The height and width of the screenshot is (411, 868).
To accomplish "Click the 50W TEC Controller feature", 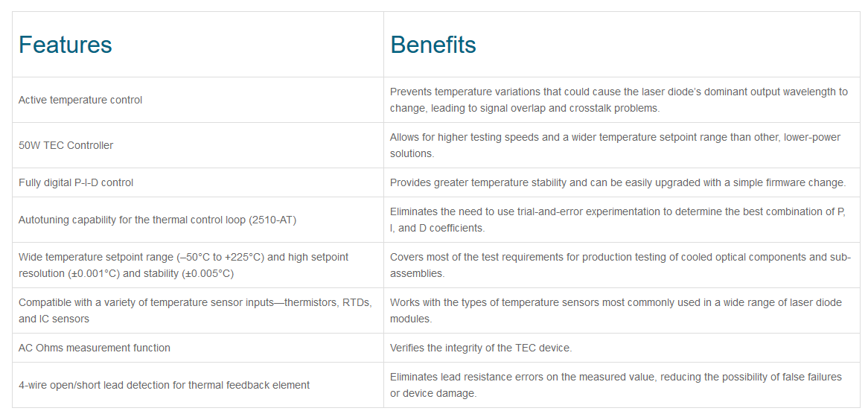I will 66,146.
